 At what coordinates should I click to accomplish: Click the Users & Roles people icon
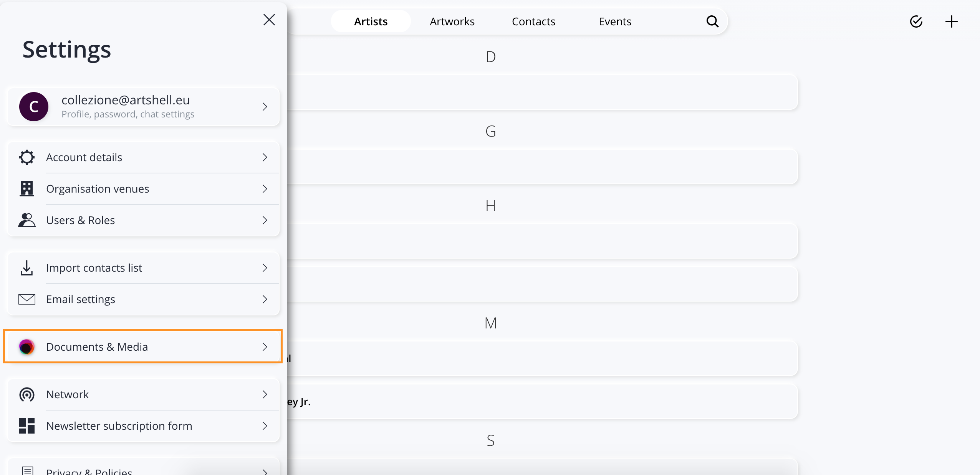click(27, 220)
